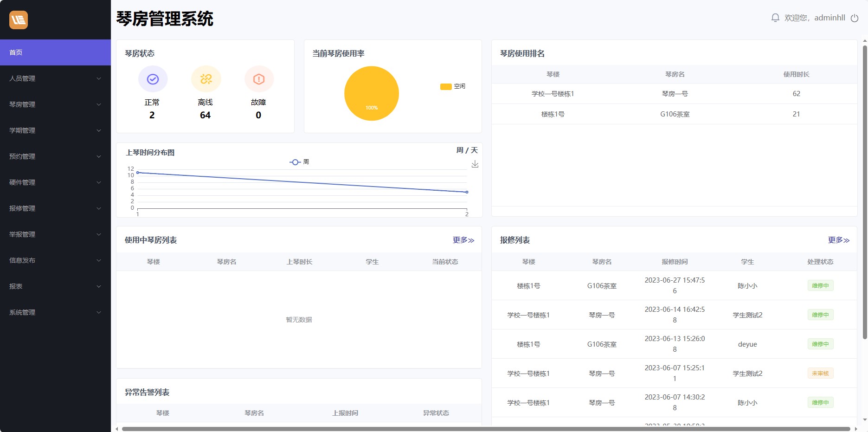Click the 暂无数据 placeholder text
This screenshot has height=432, width=868.
(x=299, y=320)
